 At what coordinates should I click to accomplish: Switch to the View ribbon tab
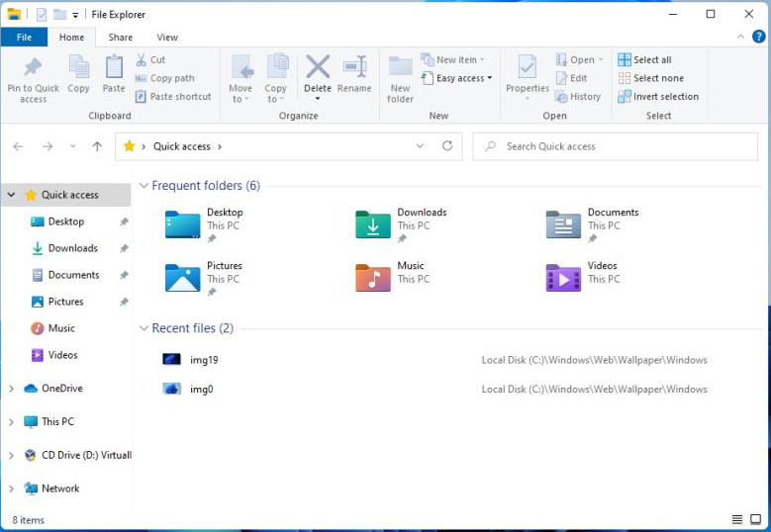click(x=167, y=38)
